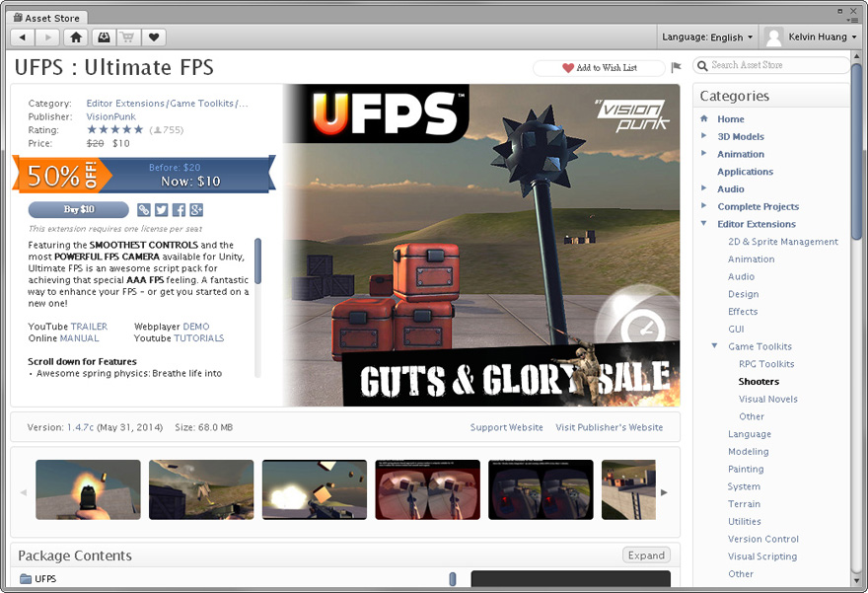Click the star rating of the asset
This screenshot has width=868, height=593.
click(x=115, y=130)
